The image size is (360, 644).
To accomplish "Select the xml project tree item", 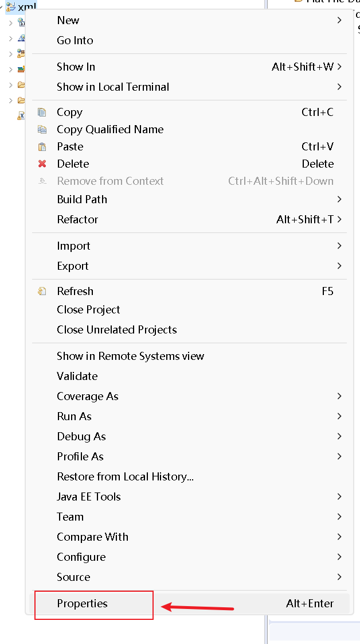I will (27, 7).
